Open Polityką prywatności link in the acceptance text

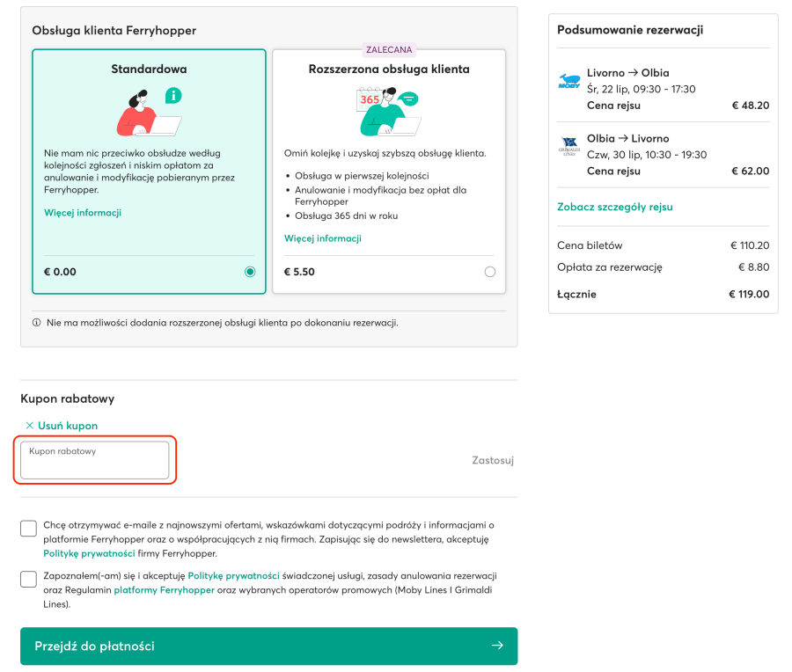(233, 575)
